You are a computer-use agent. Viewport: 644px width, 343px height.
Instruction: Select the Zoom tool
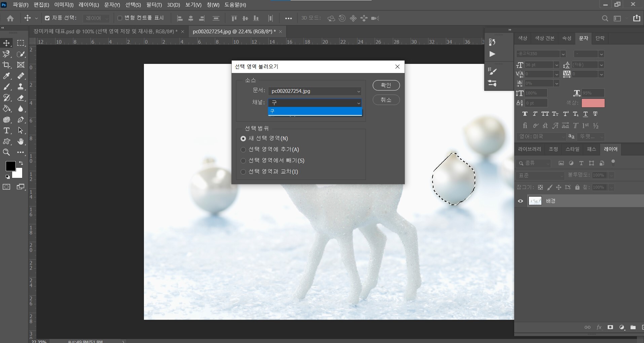click(6, 152)
